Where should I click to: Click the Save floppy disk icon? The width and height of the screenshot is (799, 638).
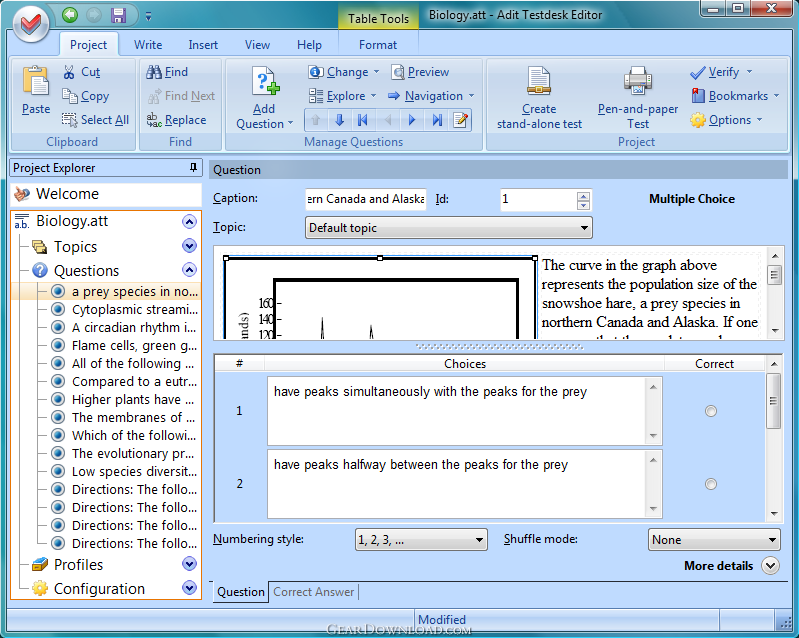(x=119, y=15)
